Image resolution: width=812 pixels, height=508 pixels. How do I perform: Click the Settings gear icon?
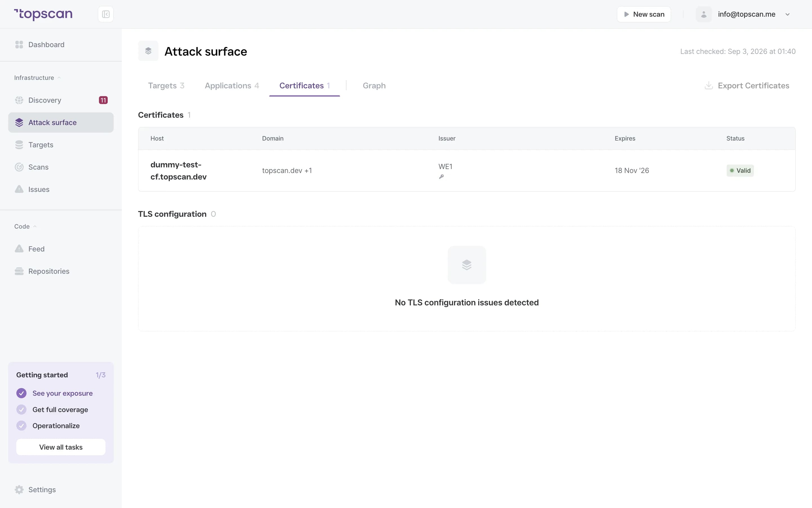coord(19,490)
